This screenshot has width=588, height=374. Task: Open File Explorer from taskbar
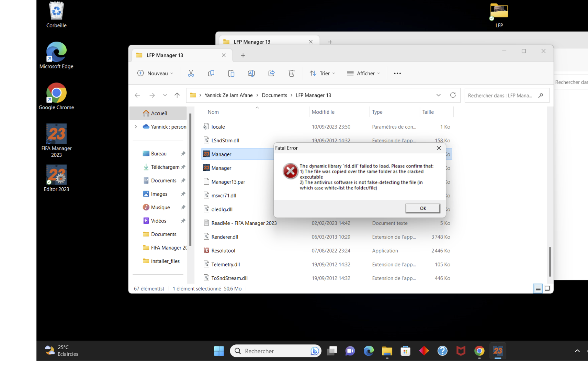coord(387,351)
